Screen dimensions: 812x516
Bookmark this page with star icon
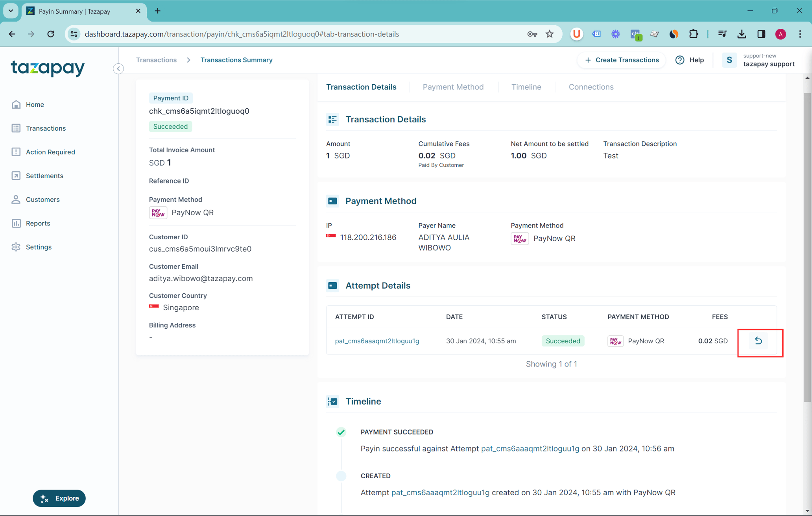click(x=550, y=34)
